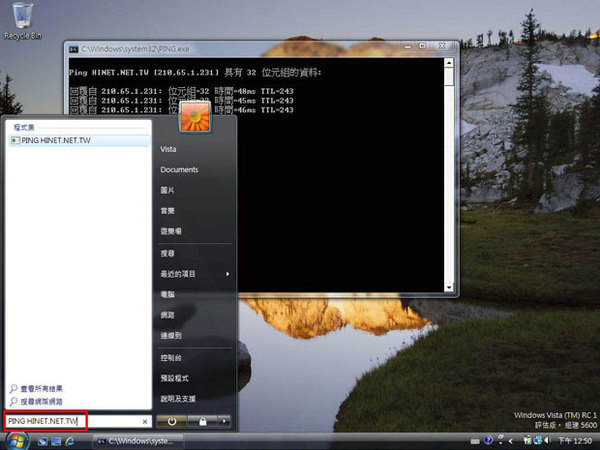Click the PING.exe taskbar button
The height and width of the screenshot is (450, 600).
(x=137, y=441)
